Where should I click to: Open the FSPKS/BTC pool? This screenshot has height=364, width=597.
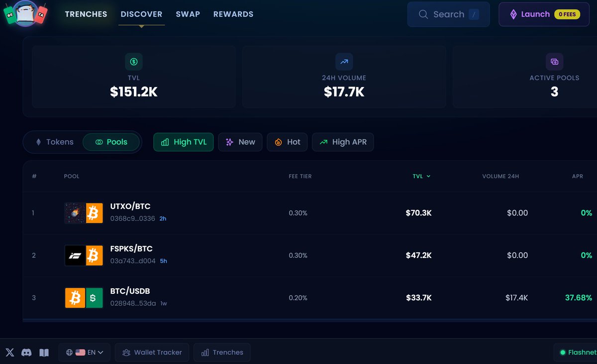(x=309, y=256)
